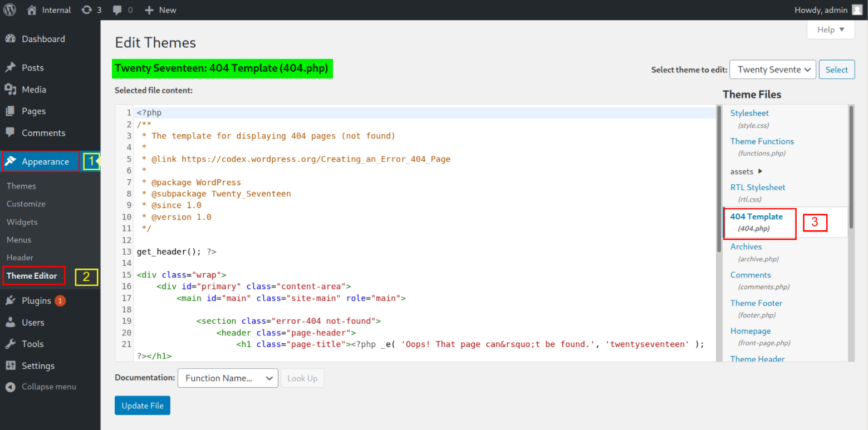This screenshot has width=868, height=430.
Task: Click the code editor vertical scrollbar
Action: [719, 178]
